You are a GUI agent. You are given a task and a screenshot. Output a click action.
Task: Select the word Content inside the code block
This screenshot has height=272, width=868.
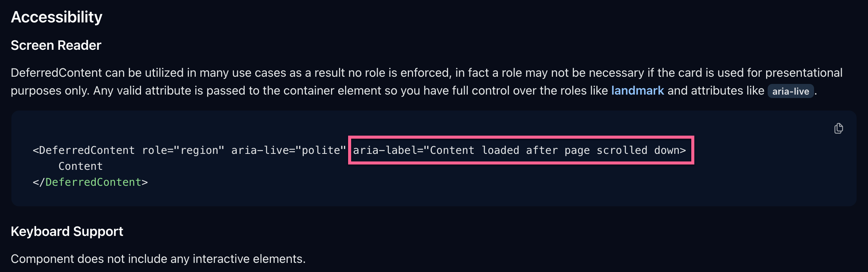point(80,166)
